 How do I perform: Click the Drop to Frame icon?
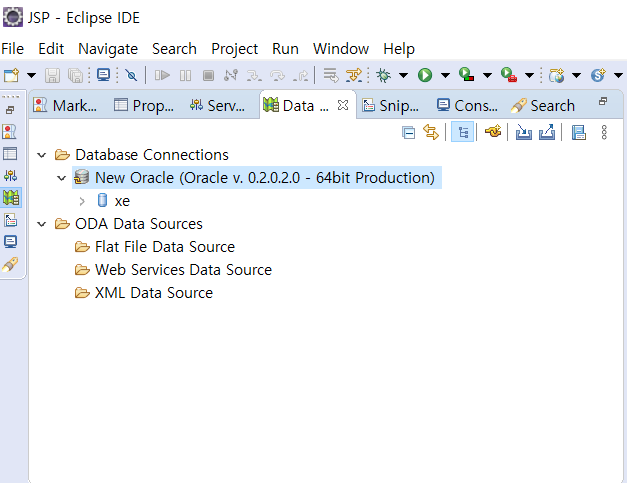331,75
